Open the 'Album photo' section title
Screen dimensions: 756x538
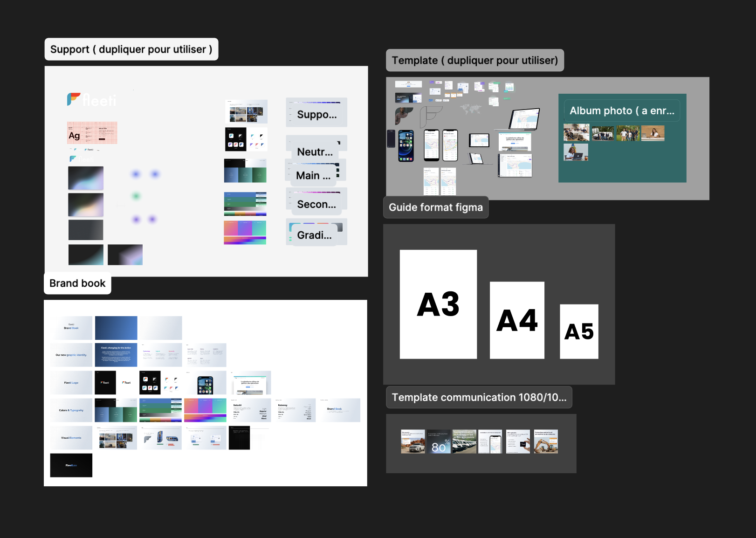[621, 111]
